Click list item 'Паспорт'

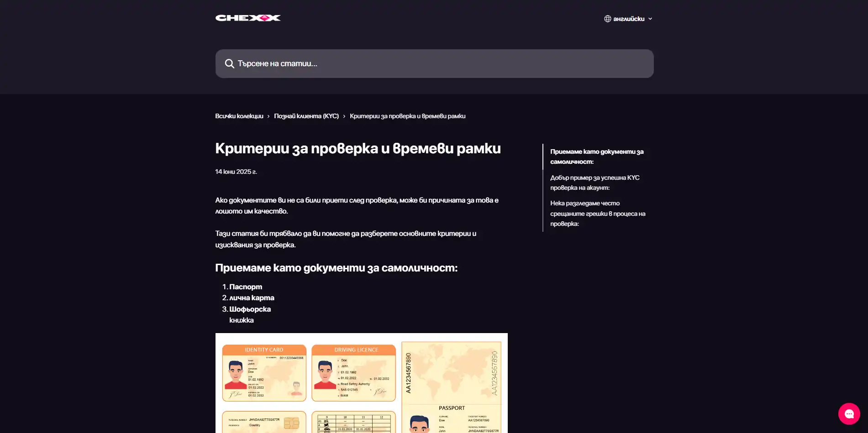click(x=246, y=287)
